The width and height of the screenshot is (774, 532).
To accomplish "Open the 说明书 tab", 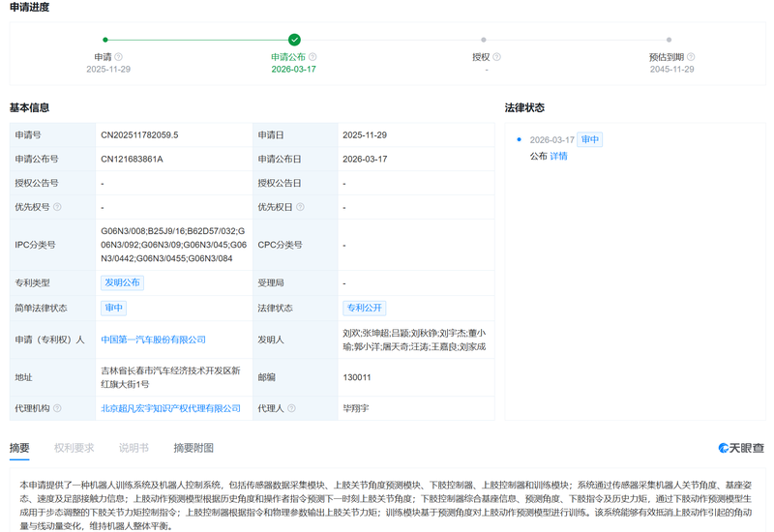I will tap(134, 448).
